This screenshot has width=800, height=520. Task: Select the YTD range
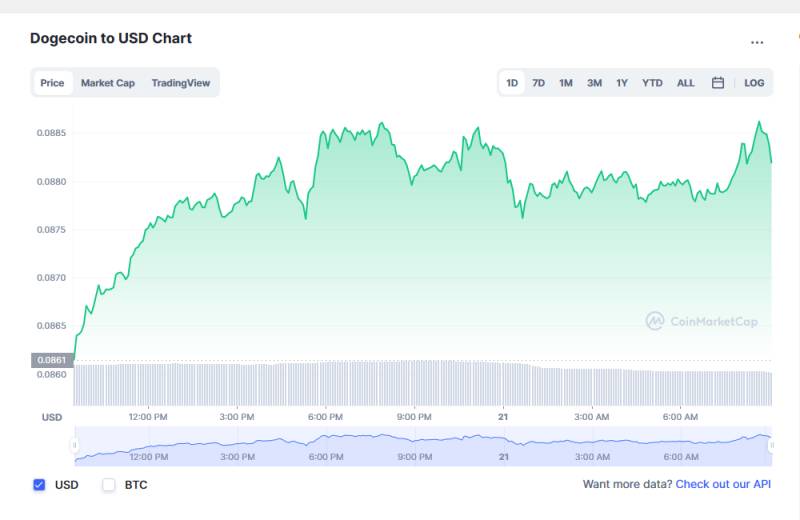[652, 83]
